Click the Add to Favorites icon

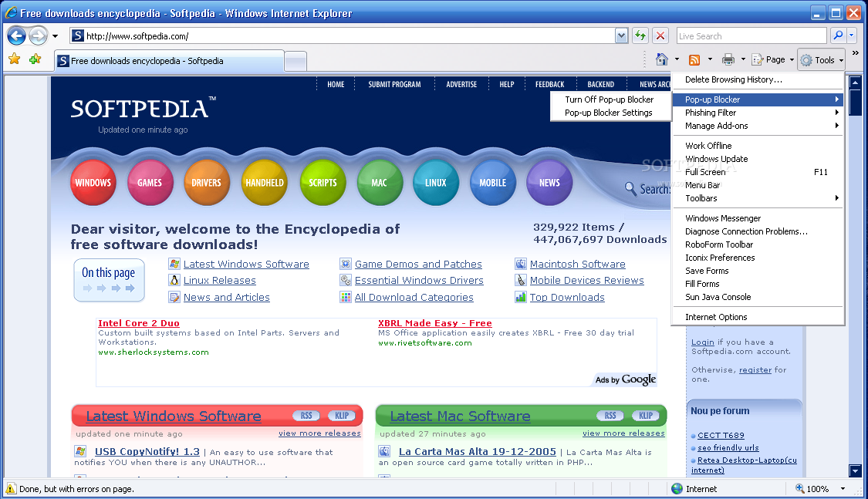(35, 59)
